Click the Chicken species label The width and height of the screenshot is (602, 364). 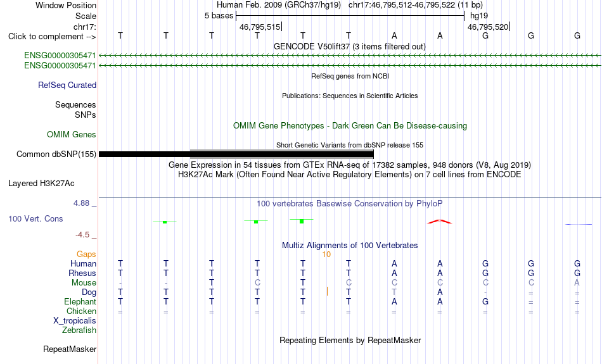(x=81, y=311)
